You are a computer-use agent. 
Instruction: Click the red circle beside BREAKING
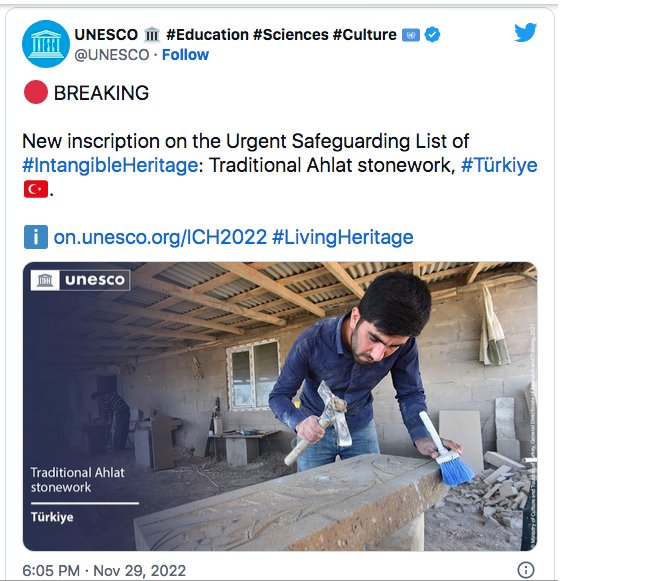[35, 93]
